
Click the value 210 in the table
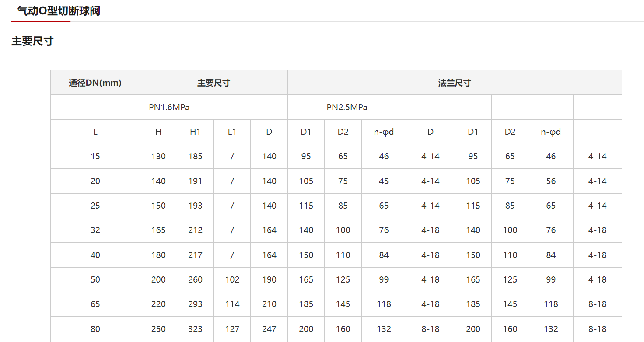(269, 304)
